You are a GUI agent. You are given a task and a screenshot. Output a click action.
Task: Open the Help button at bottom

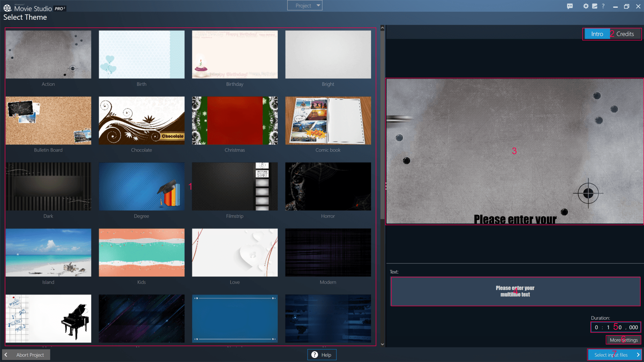(322, 355)
